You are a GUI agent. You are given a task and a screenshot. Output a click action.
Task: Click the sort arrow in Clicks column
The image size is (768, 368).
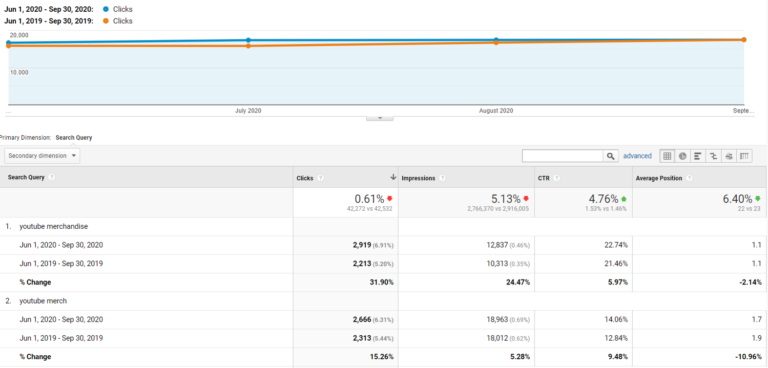(393, 177)
